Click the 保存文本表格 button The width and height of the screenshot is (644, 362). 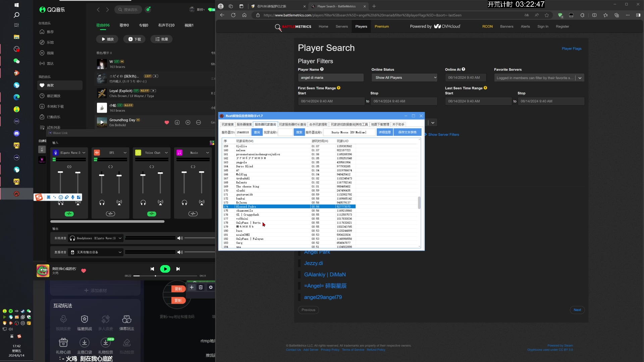(x=407, y=132)
